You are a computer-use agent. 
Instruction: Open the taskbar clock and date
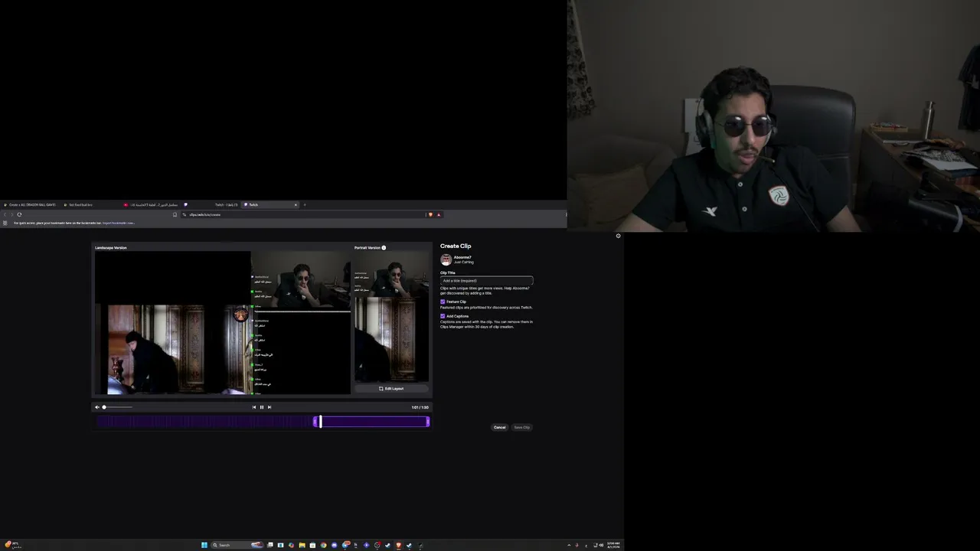(x=613, y=545)
